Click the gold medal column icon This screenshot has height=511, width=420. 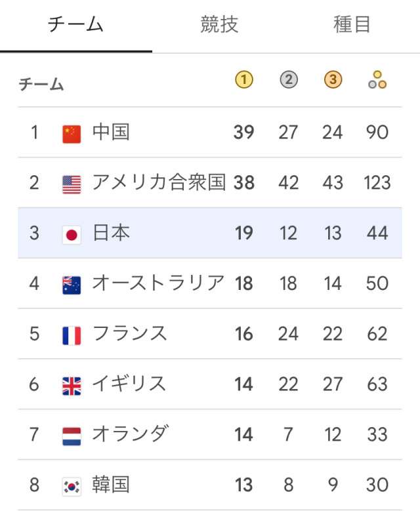(243, 80)
